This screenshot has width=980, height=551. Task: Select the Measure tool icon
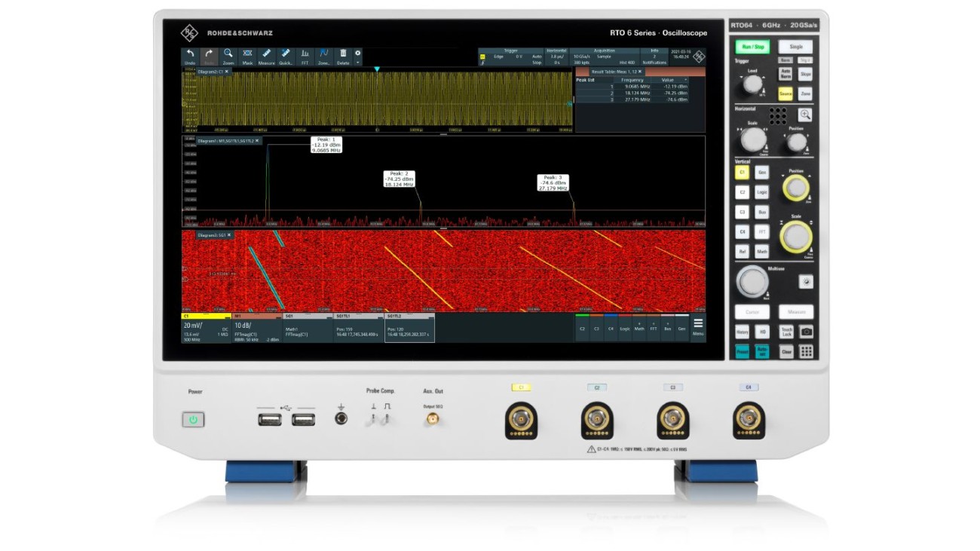[266, 53]
